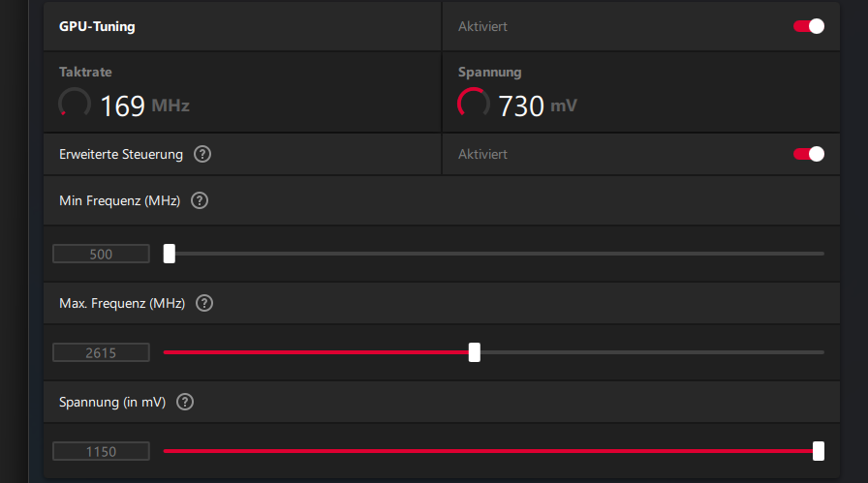
Task: Disable the Erweiterte Steuerung toggle
Action: (x=809, y=154)
